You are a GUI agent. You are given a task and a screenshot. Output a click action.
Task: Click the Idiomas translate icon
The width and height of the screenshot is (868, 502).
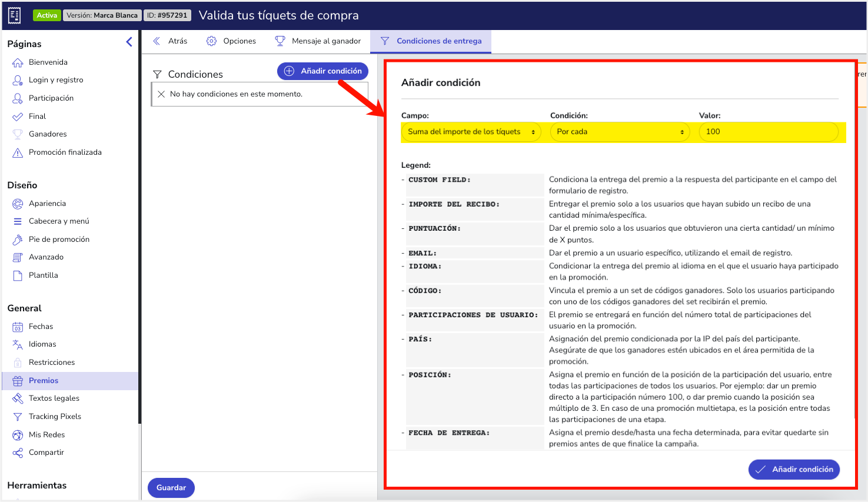(x=18, y=344)
